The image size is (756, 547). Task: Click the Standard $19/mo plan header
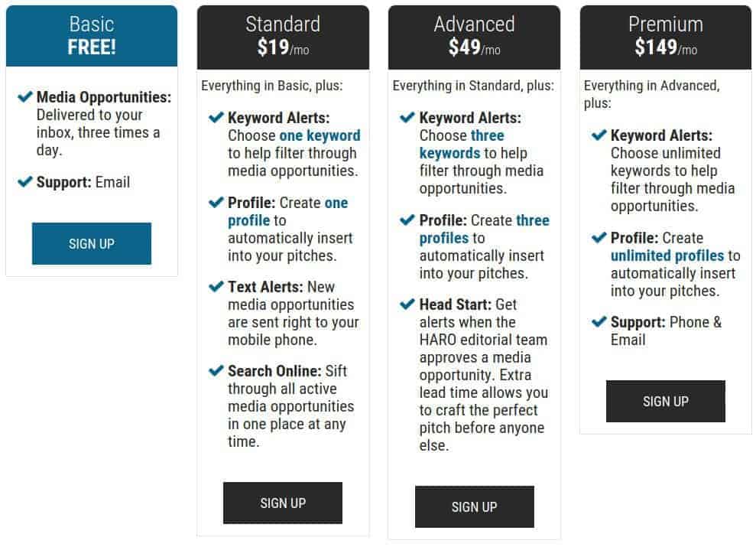point(283,37)
